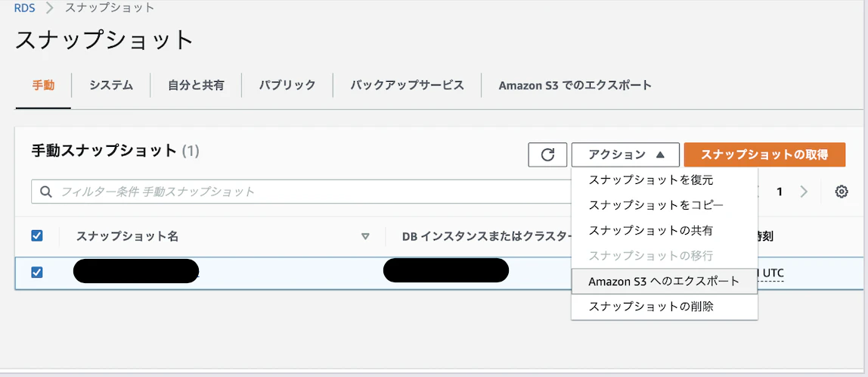Click スナップショット名 column header
868x377 pixels.
(127, 236)
